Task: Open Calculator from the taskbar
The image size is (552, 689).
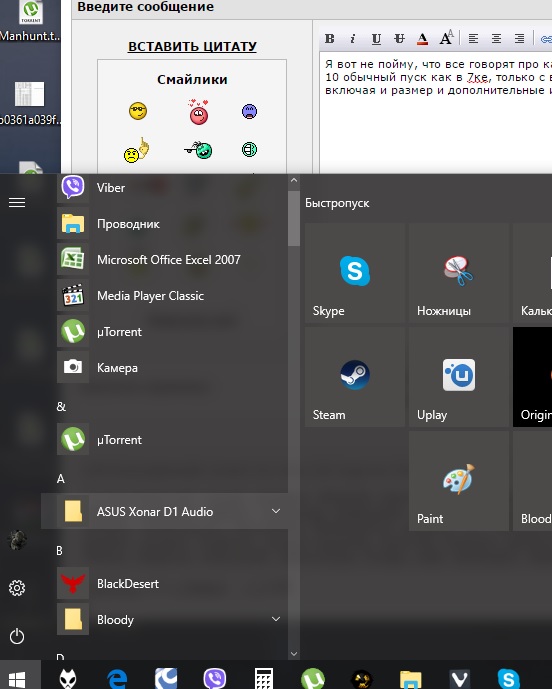Action: (264, 679)
